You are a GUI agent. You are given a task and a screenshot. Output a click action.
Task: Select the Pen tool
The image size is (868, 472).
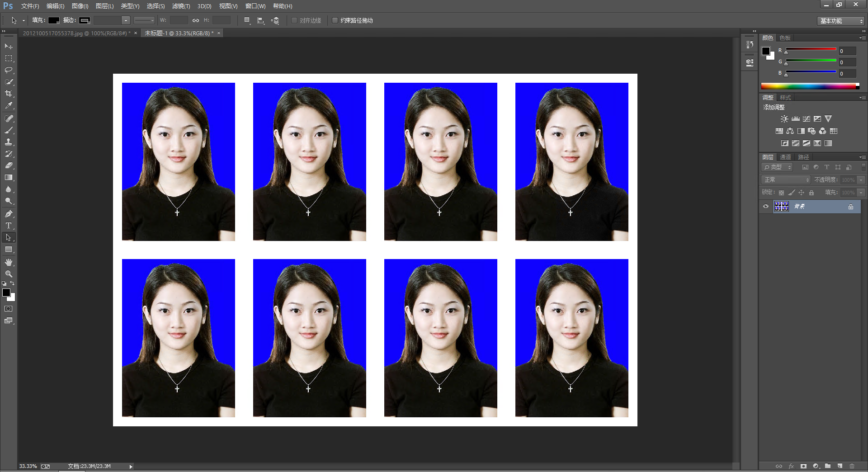(x=9, y=214)
